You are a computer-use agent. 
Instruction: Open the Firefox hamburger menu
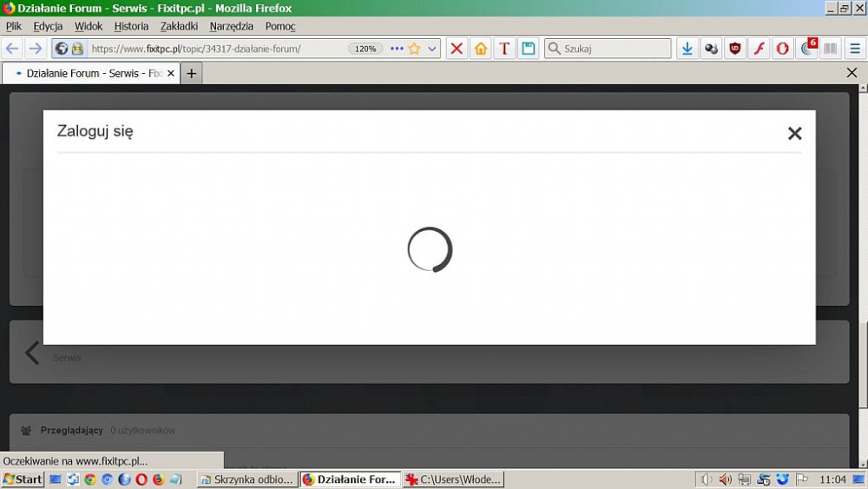point(855,49)
